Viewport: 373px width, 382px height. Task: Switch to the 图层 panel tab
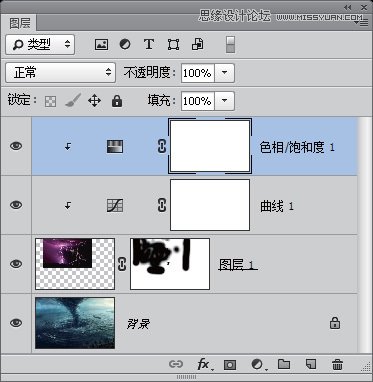19,23
